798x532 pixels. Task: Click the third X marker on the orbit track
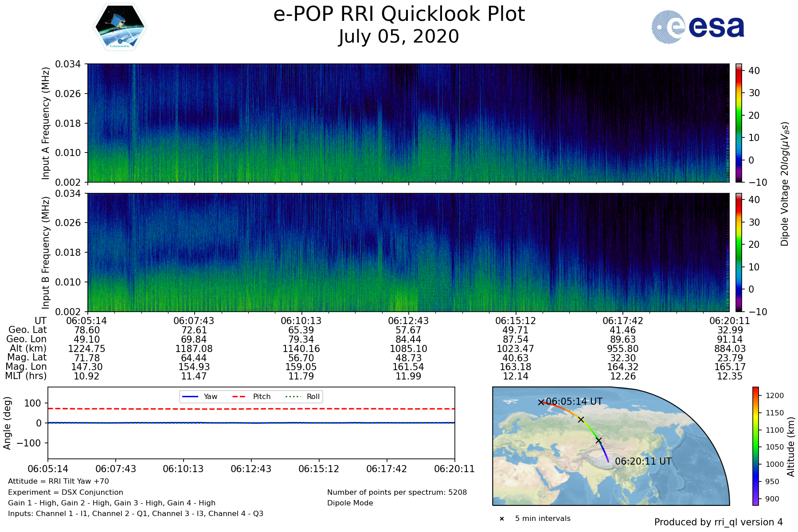[598, 440]
